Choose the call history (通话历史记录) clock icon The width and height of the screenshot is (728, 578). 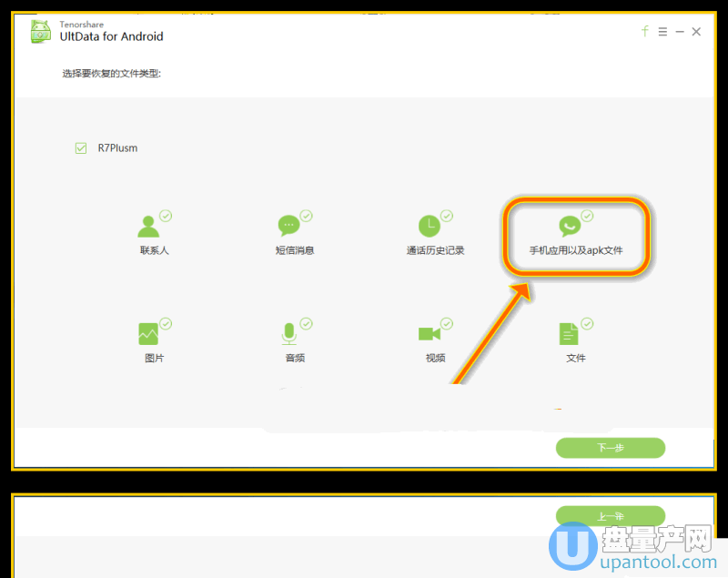(429, 227)
